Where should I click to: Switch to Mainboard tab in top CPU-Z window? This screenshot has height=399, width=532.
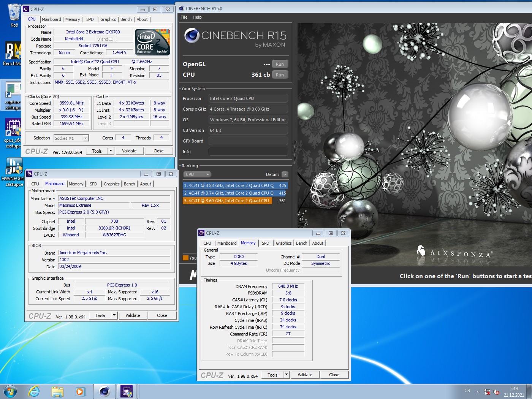[51, 19]
